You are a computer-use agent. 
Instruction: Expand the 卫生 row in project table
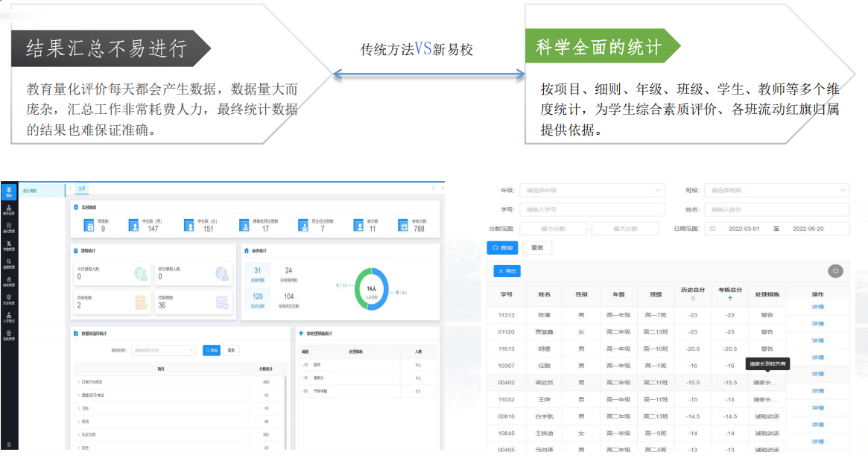[78, 408]
